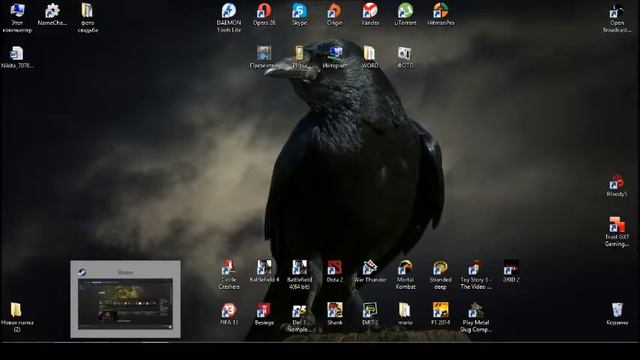Open the Корзина recycle bin
The image size is (640, 360).
[x=617, y=314]
